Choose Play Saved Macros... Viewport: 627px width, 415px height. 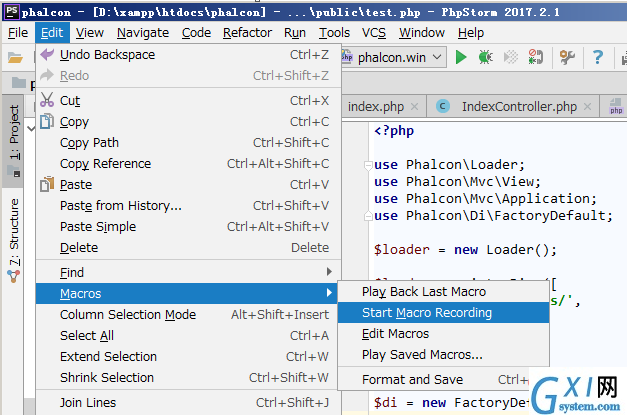[443, 355]
